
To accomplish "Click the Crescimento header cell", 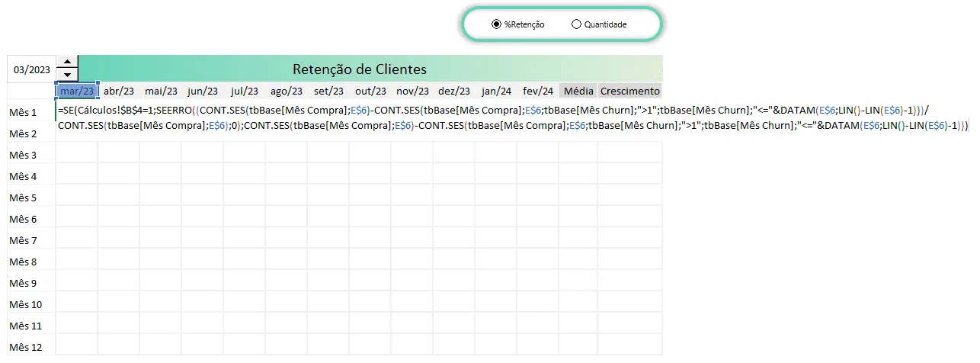I will [x=630, y=91].
